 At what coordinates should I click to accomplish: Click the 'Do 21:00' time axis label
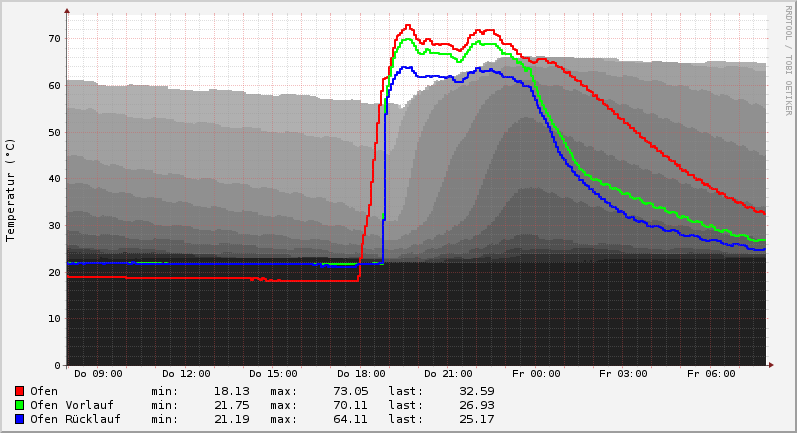449,374
